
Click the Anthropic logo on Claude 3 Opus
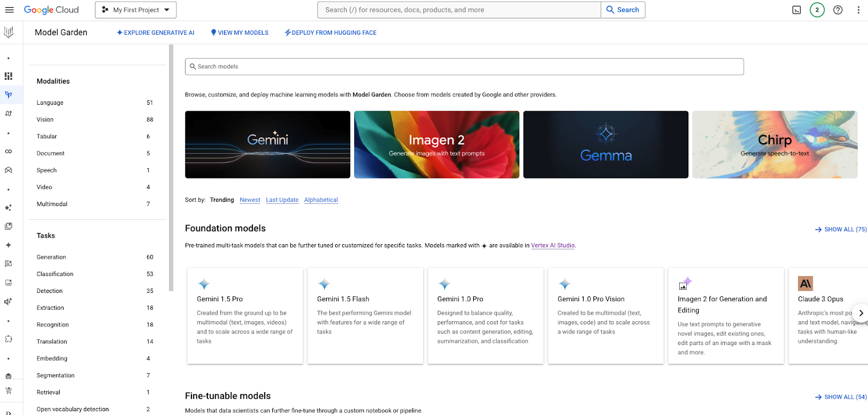pyautogui.click(x=806, y=283)
